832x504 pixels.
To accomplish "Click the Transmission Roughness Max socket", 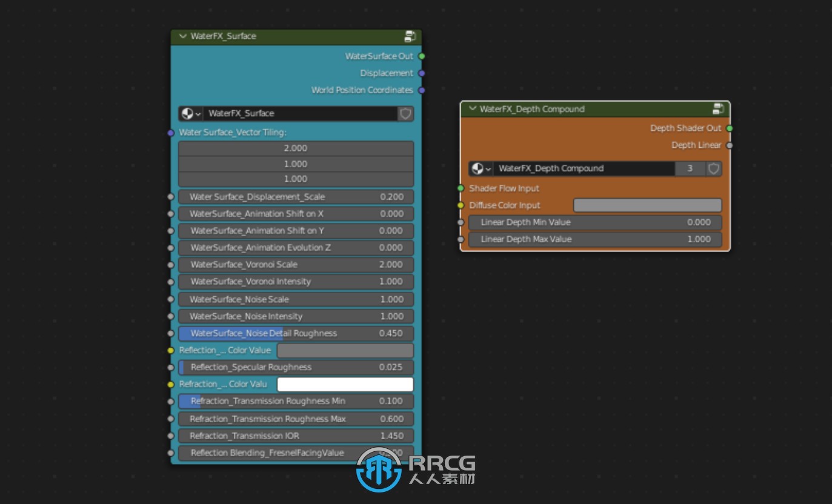I will click(171, 419).
